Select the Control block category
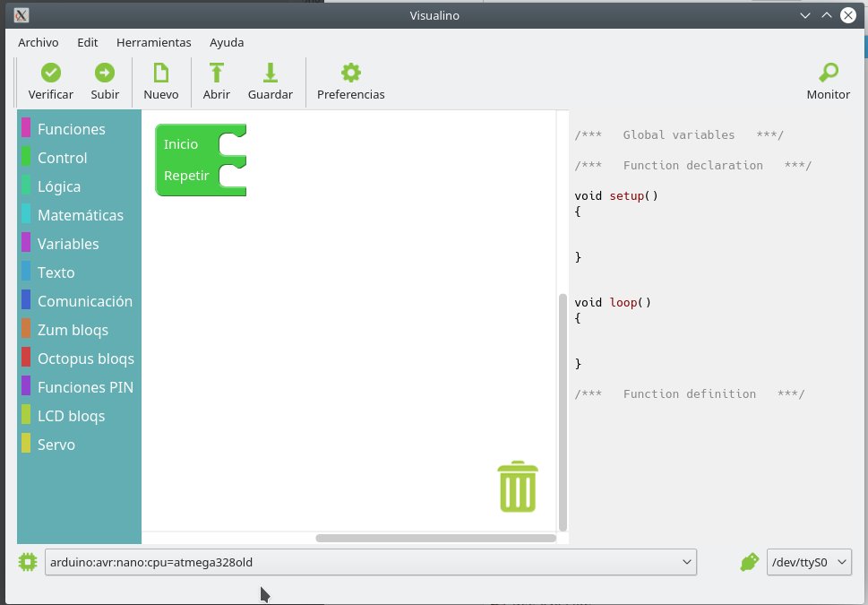Screen dimensions: 868x605 [x=61, y=158]
